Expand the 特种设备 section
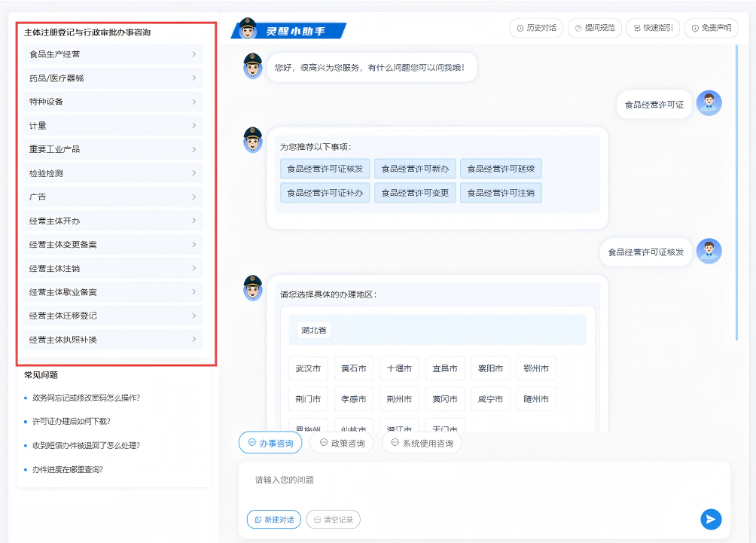This screenshot has width=756, height=543. [x=111, y=101]
